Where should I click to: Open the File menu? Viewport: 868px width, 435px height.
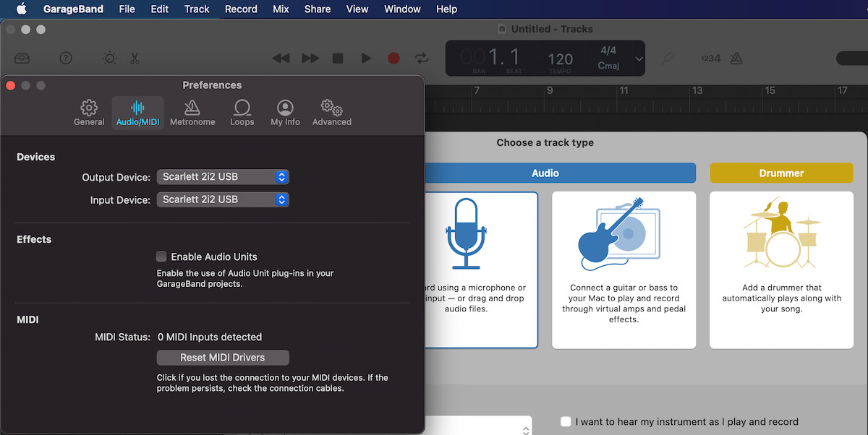[x=127, y=9]
